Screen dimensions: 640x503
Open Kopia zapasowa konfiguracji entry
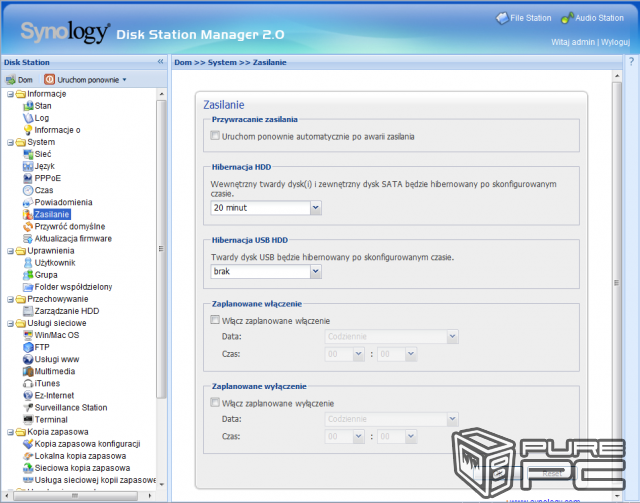click(87, 444)
